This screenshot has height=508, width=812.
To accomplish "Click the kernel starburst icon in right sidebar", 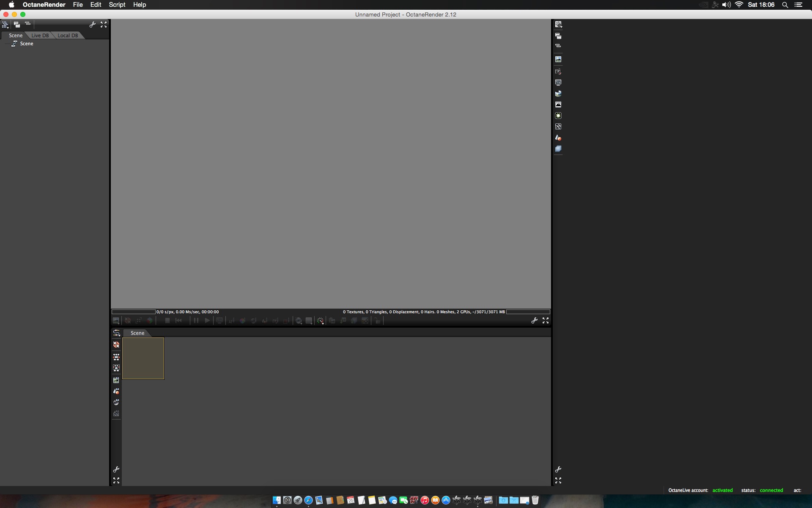I will point(558,116).
